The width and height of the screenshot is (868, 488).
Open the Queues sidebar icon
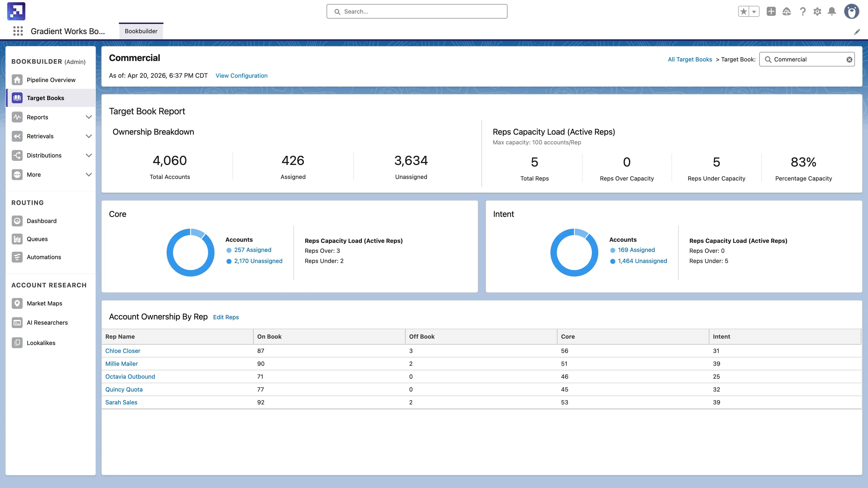tap(17, 239)
